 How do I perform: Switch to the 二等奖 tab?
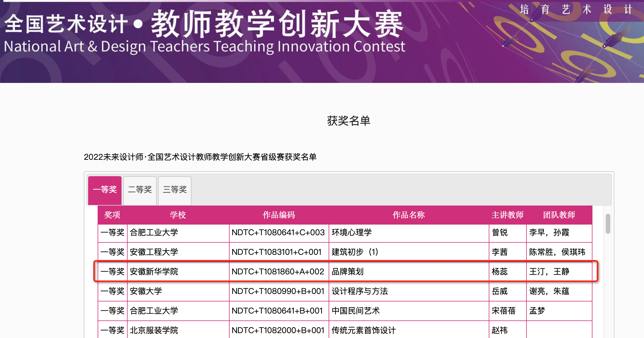point(140,190)
